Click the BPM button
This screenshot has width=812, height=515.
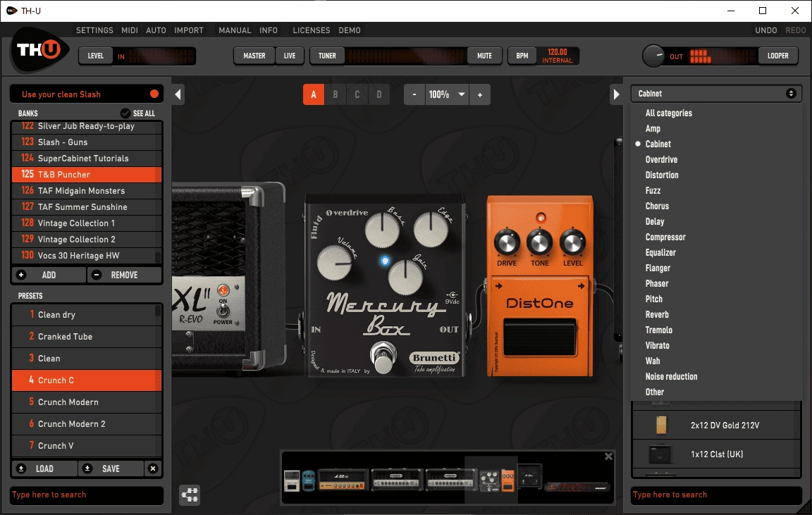[522, 56]
